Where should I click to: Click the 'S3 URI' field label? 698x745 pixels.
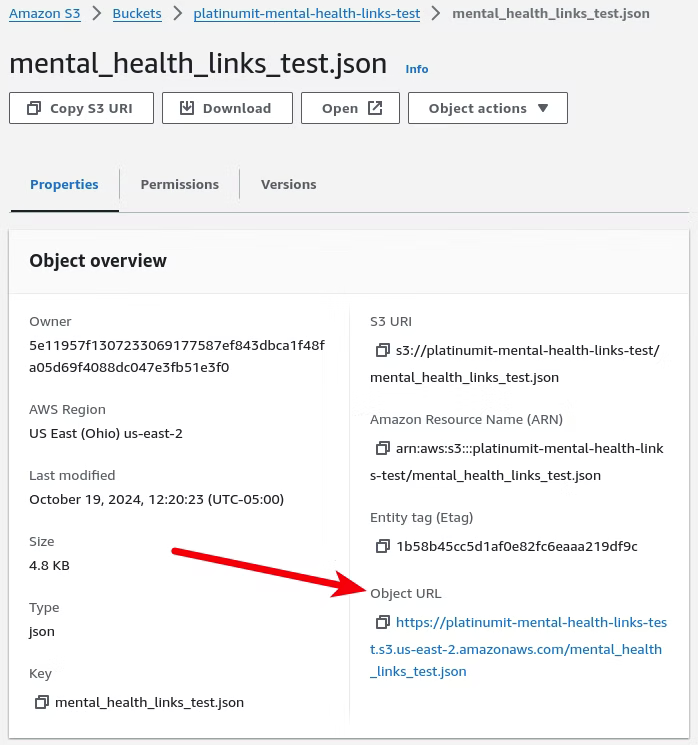[391, 322]
